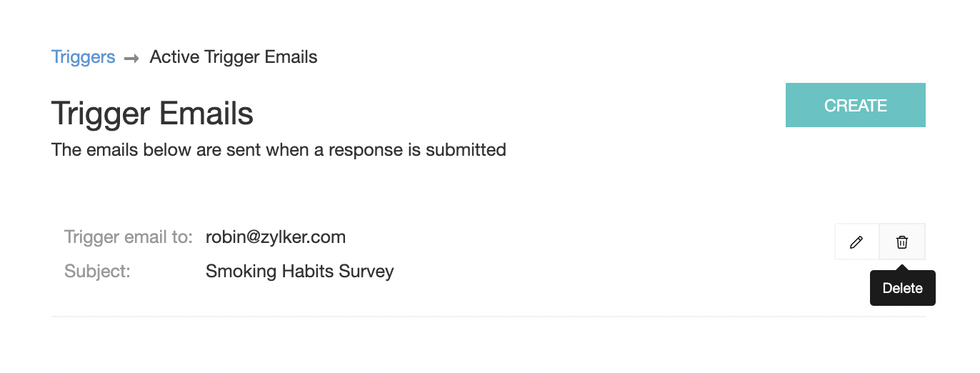Click the breadcrumb arrow separator
980x373 pixels.
point(131,58)
